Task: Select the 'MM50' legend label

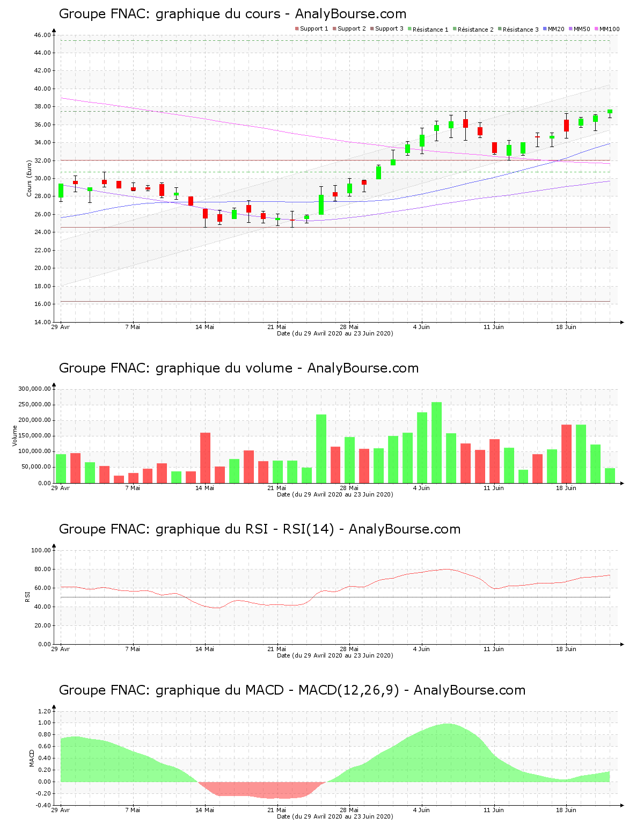Action: [582, 29]
